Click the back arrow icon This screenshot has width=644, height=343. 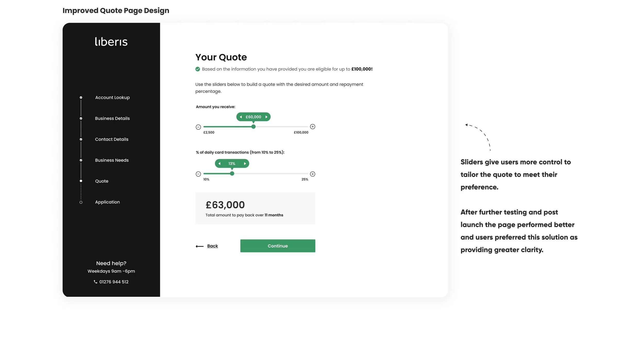(200, 246)
